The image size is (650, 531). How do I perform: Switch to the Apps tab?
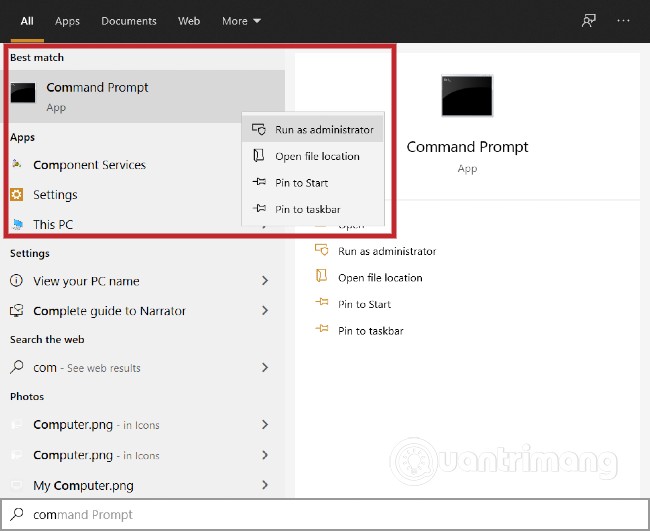click(x=67, y=20)
